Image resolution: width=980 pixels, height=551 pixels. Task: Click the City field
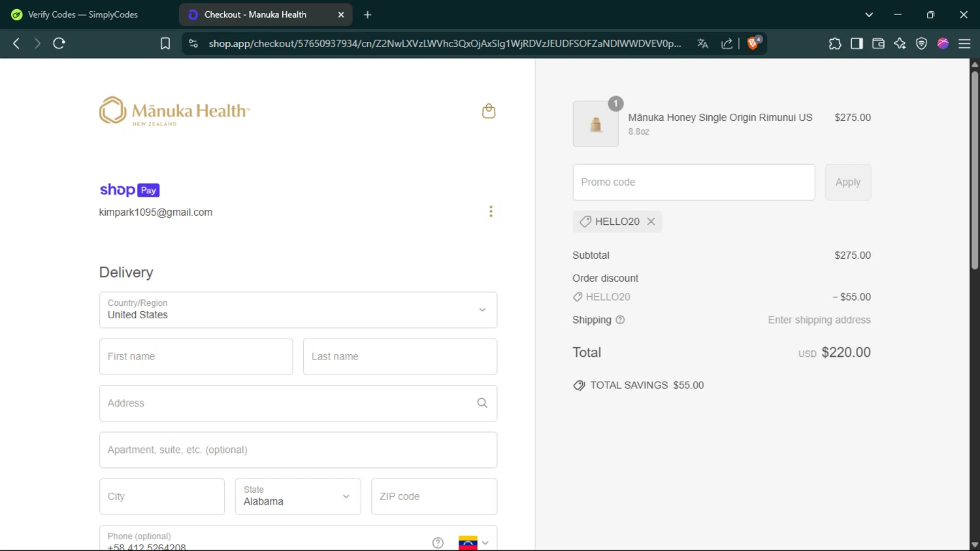click(162, 497)
